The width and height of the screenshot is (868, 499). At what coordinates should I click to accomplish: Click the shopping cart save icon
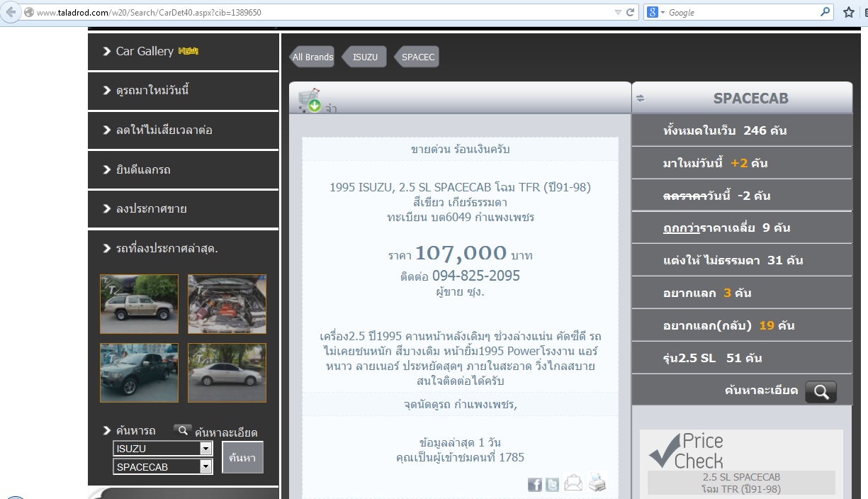coord(310,101)
